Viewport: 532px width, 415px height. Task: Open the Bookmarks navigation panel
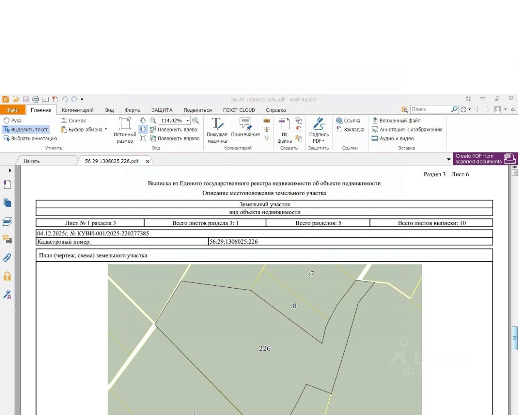click(7, 185)
